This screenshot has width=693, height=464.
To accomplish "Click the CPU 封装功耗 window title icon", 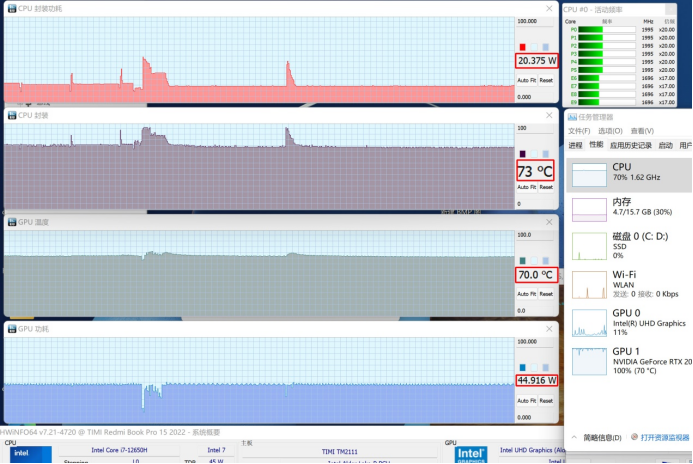I will point(12,8).
